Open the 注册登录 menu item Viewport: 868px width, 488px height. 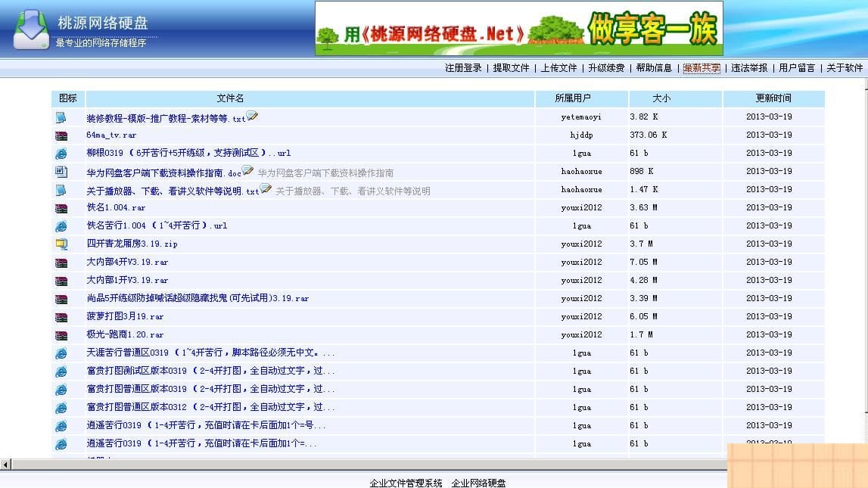(464, 67)
